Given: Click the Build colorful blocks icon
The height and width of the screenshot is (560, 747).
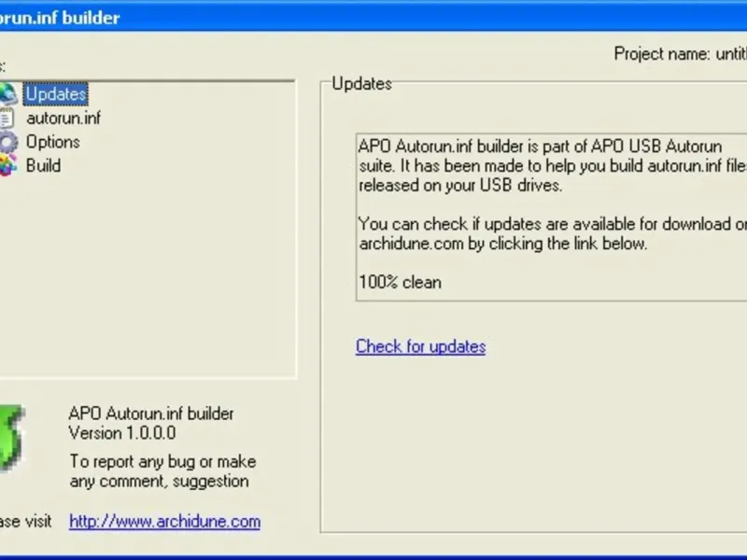Looking at the screenshot, I should (8, 166).
